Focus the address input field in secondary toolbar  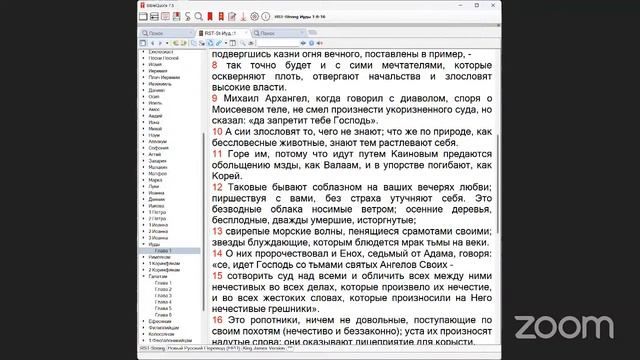(x=278, y=43)
